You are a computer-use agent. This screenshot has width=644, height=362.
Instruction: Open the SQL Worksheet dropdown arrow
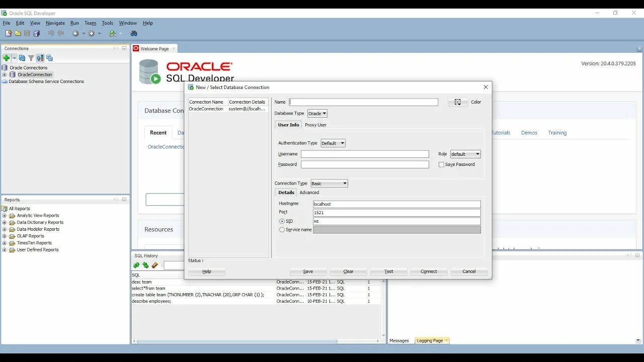tap(121, 34)
